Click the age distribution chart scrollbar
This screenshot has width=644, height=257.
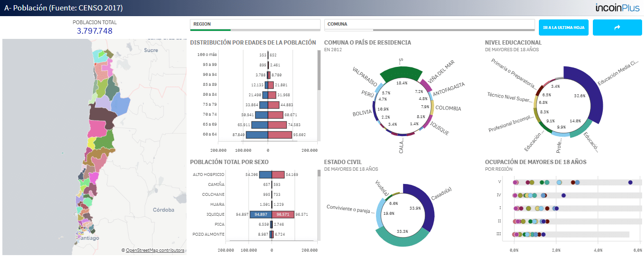[x=319, y=70]
